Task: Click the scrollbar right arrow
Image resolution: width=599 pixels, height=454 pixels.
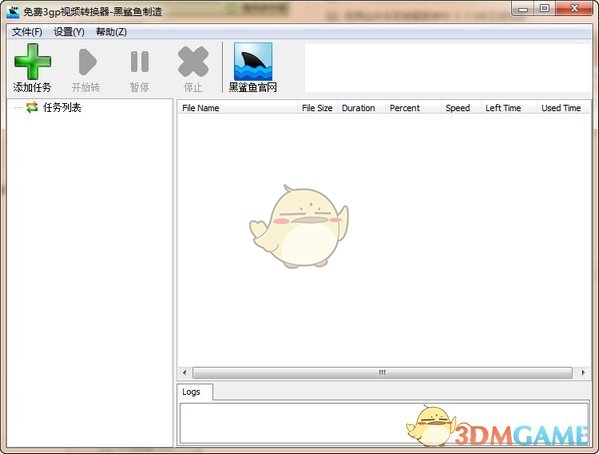Action: point(583,373)
